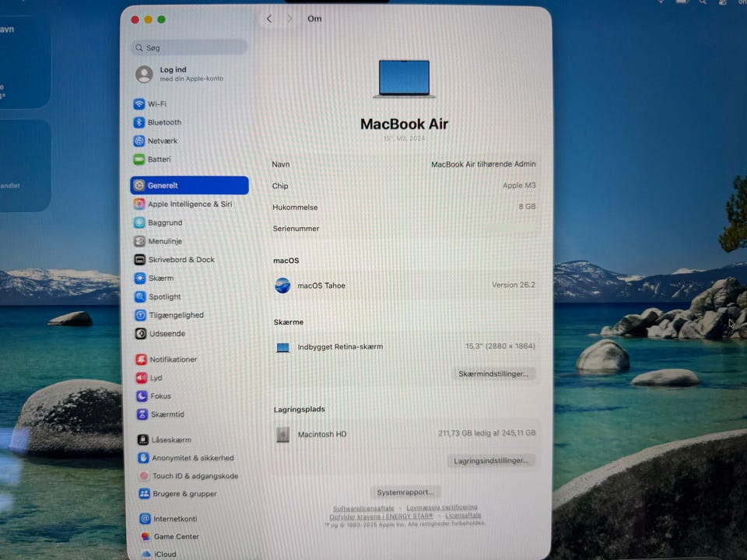Open Lagringsindstillinger button
This screenshot has width=747, height=560.
(x=491, y=460)
